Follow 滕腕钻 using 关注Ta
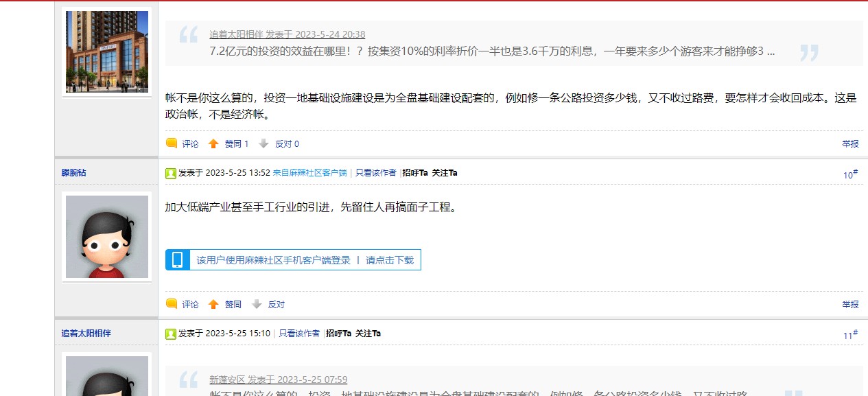This screenshot has width=868, height=396. [445, 173]
